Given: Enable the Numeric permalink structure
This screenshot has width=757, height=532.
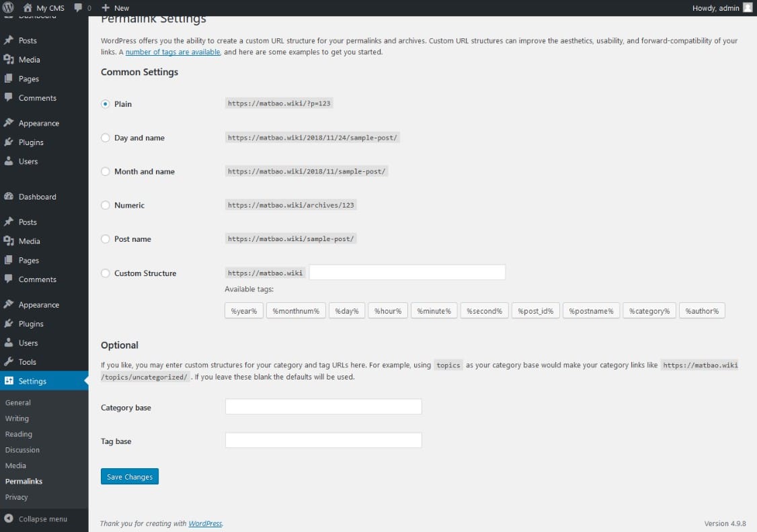Looking at the screenshot, I should [105, 205].
